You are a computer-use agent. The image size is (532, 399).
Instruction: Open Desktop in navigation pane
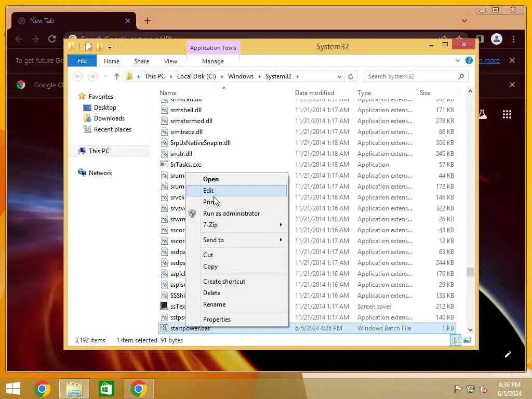click(105, 108)
